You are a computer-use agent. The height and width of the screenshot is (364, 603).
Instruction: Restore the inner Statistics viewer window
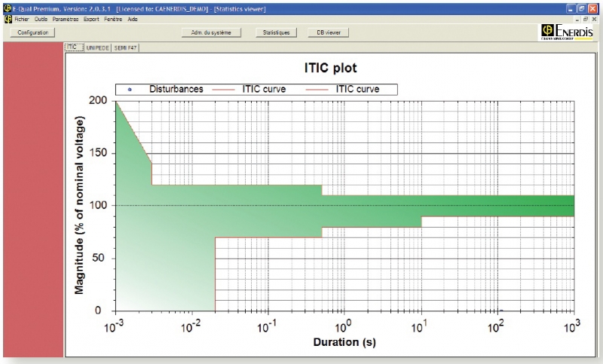[x=586, y=18]
